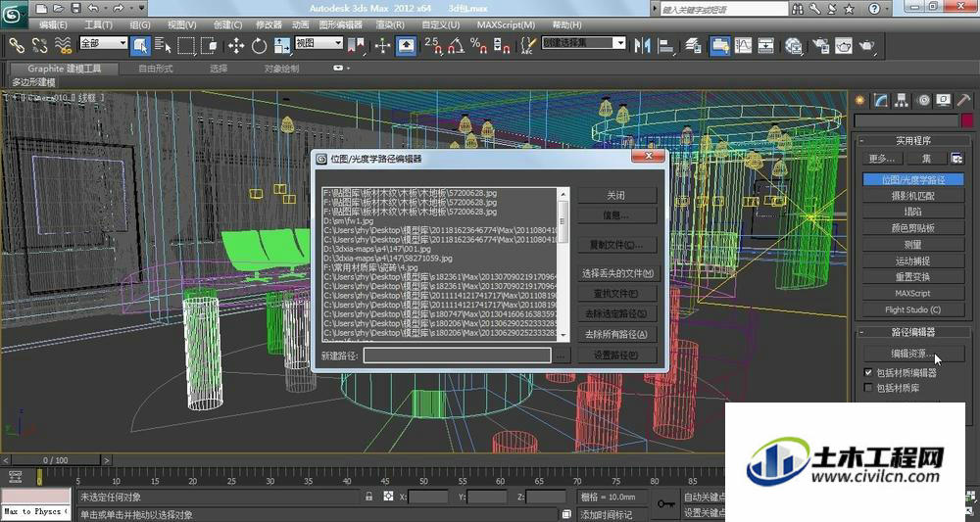Switch to the Utilities hammer tab

point(963,100)
